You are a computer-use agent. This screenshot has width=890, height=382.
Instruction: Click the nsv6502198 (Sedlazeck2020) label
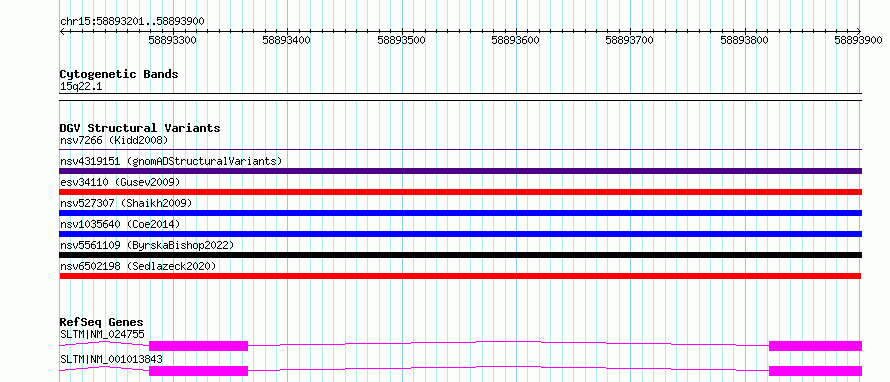tap(138, 266)
